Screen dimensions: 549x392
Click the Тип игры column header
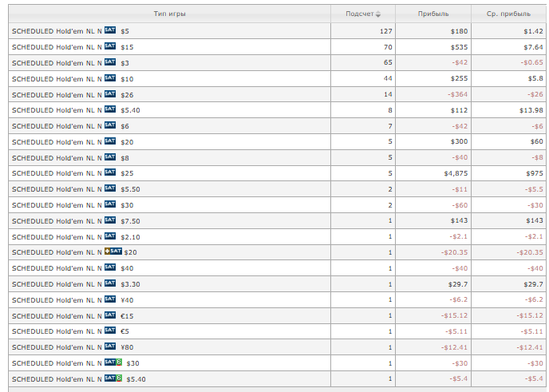pos(169,14)
